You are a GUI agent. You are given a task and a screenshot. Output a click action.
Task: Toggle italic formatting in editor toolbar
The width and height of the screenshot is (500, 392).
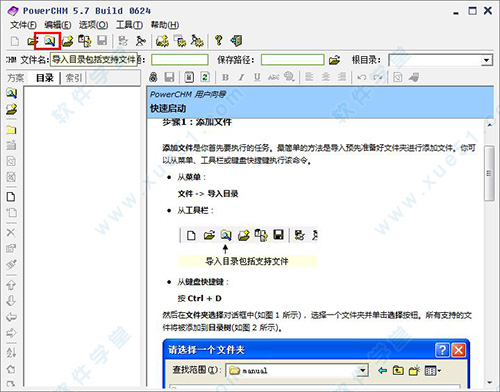tap(241, 77)
